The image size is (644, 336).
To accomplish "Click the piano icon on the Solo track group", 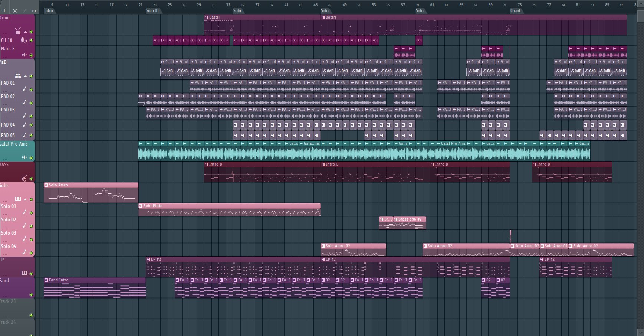I will (x=18, y=199).
